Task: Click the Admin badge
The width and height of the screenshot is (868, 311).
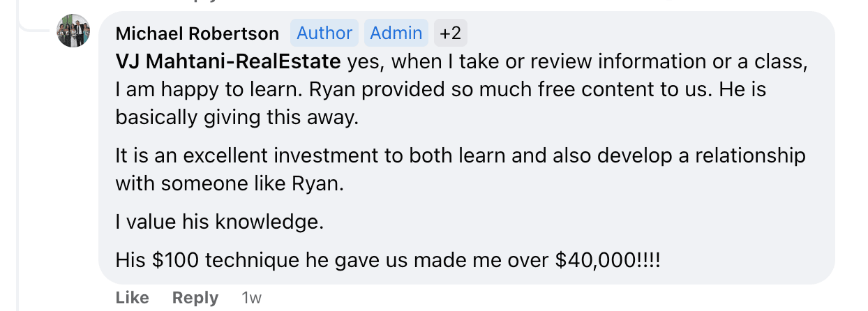Action: (x=396, y=33)
